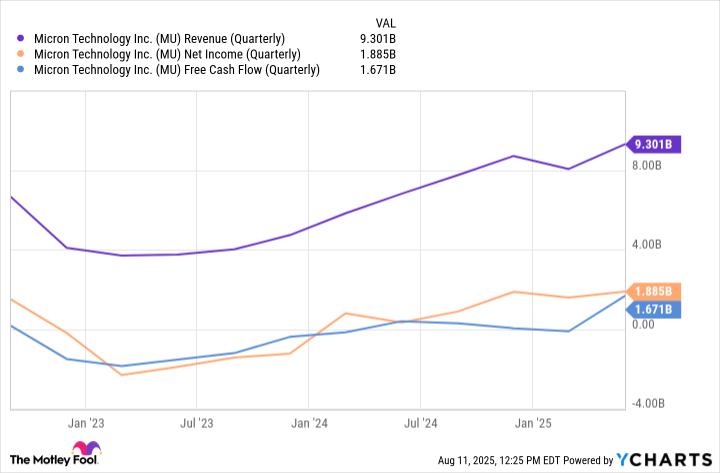Click the 8.00B y-axis label
This screenshot has width=720, height=473.
coord(647,165)
